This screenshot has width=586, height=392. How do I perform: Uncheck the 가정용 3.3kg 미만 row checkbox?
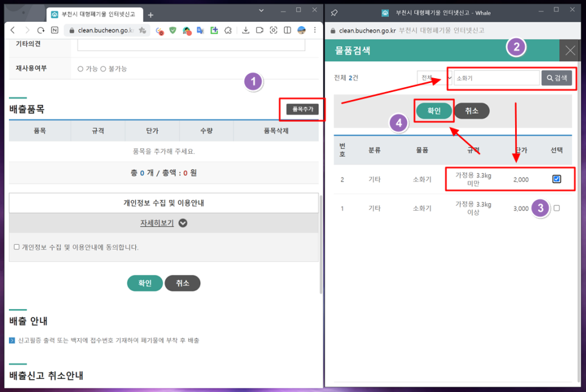click(x=556, y=179)
